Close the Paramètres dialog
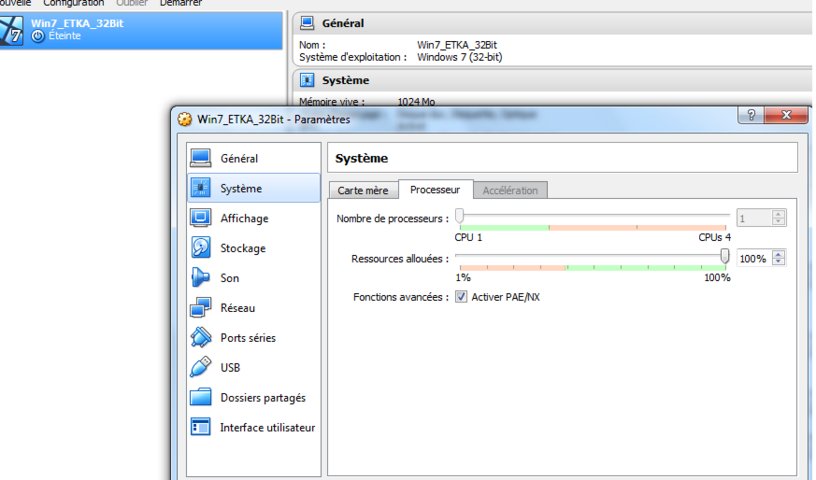The image size is (816, 480). [786, 115]
